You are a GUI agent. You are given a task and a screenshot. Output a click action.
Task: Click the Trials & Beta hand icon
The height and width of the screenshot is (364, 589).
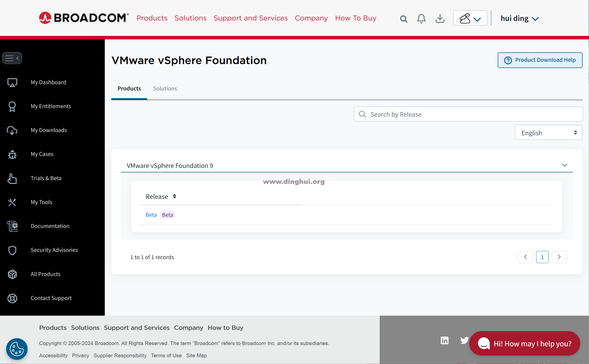click(x=12, y=178)
